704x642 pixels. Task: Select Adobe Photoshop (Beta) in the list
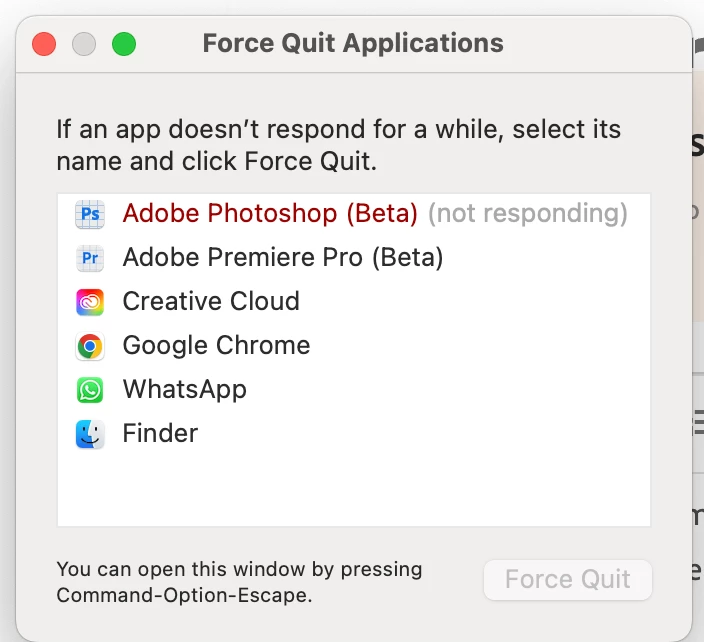(x=270, y=213)
